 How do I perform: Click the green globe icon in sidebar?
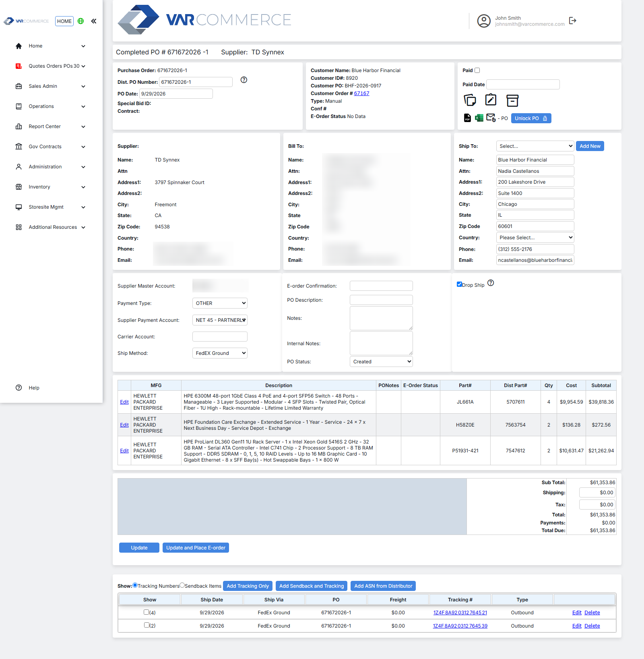click(x=80, y=21)
